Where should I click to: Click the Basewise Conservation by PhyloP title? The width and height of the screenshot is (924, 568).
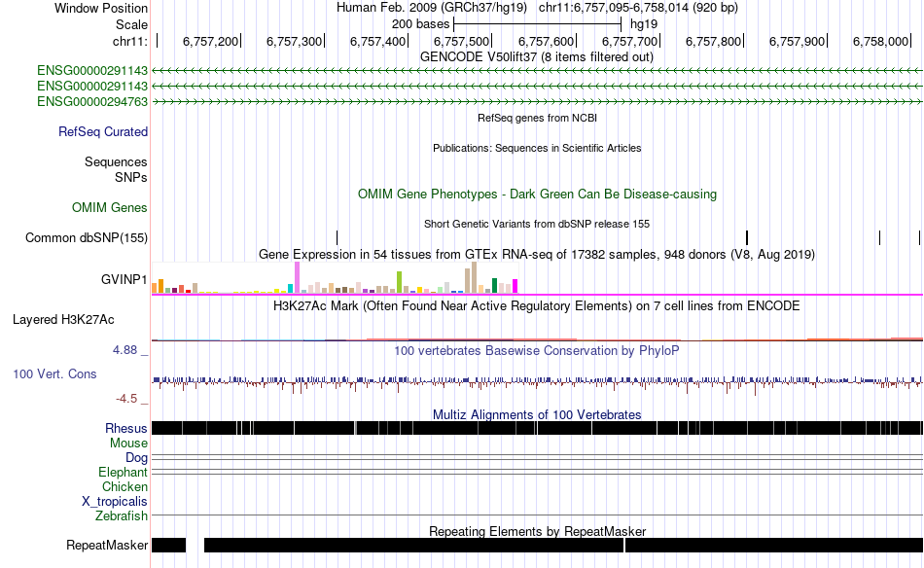537,350
